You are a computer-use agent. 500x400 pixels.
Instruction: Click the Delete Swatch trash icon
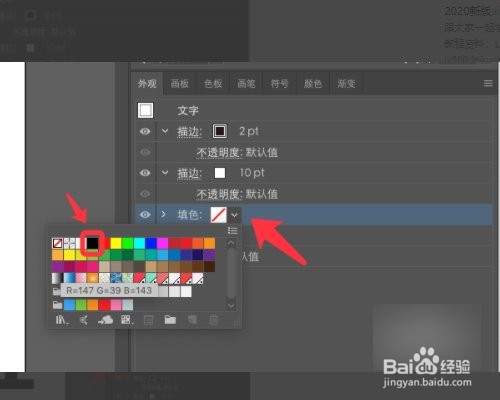(213, 320)
